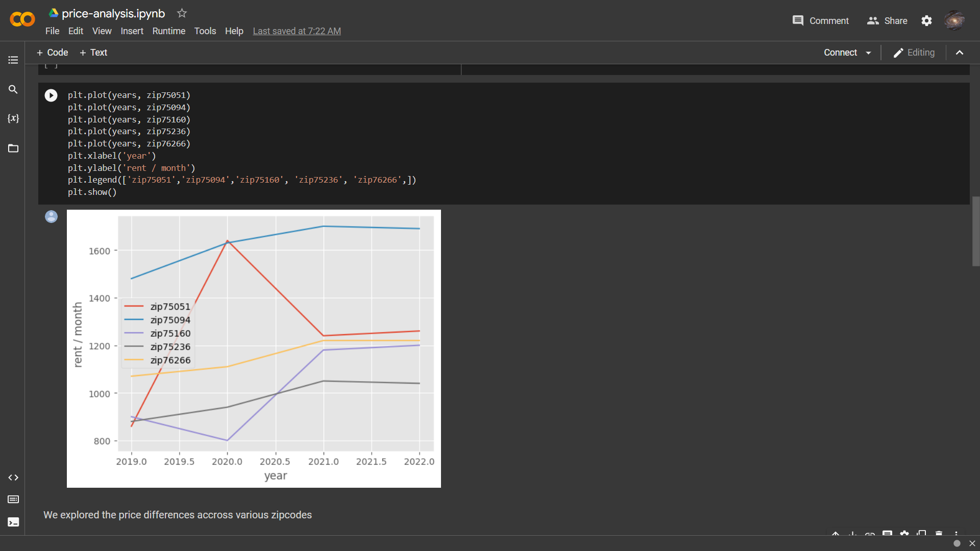The width and height of the screenshot is (980, 551).
Task: Open the terminal icon in sidebar
Action: 13,522
